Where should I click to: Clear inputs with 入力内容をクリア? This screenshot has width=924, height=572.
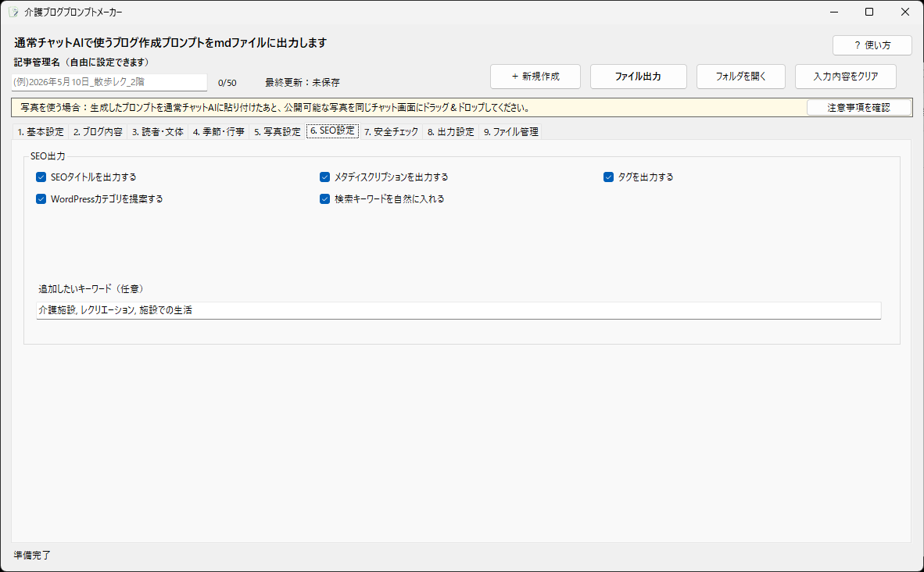846,77
